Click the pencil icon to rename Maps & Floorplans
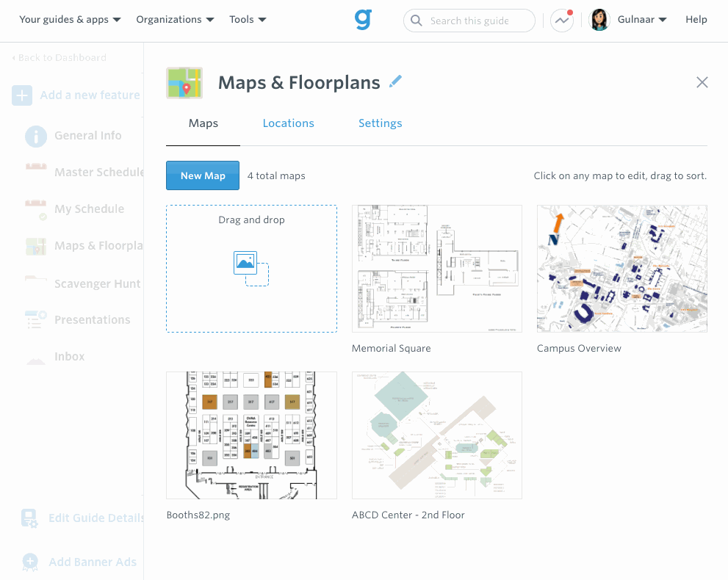728x580 pixels. coord(395,81)
